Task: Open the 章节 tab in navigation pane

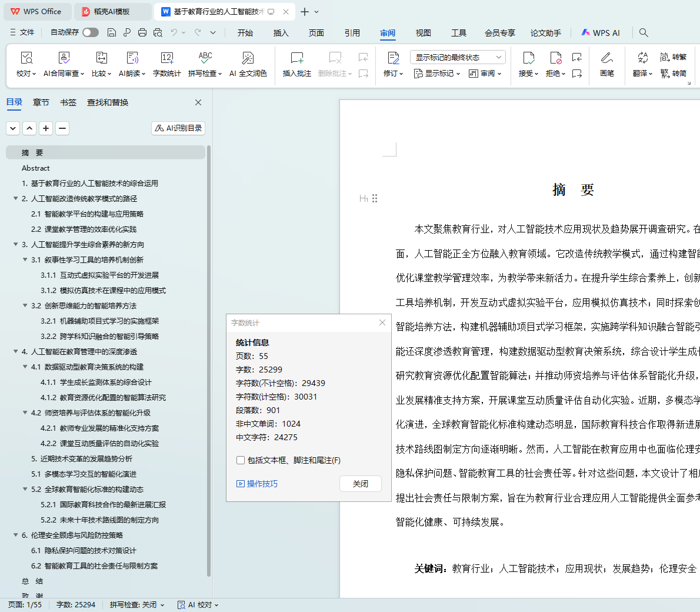Action: [x=41, y=102]
